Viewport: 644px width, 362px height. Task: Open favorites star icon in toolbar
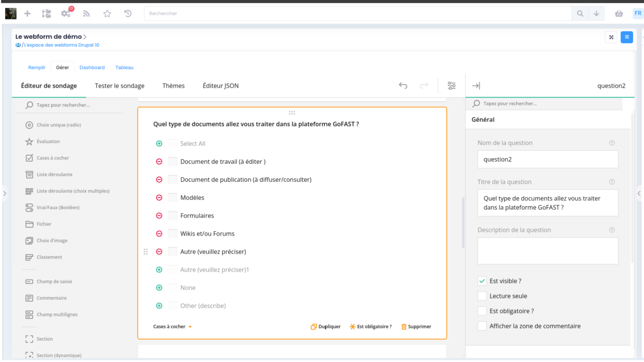pos(107,14)
